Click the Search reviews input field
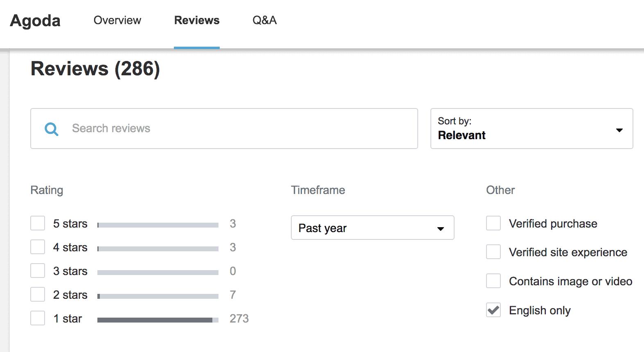Viewport: 644px width, 352px height. [241, 129]
